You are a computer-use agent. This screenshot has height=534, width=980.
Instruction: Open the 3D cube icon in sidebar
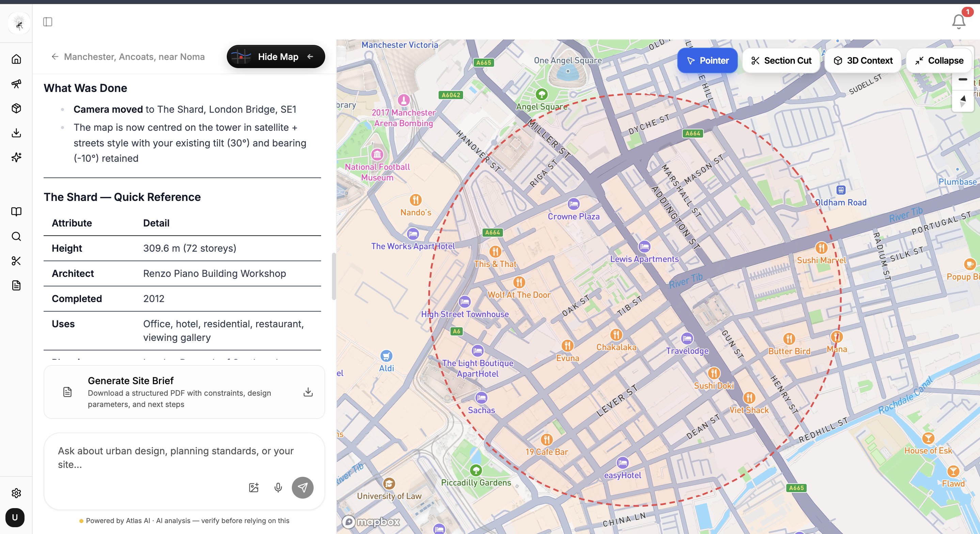(16, 109)
